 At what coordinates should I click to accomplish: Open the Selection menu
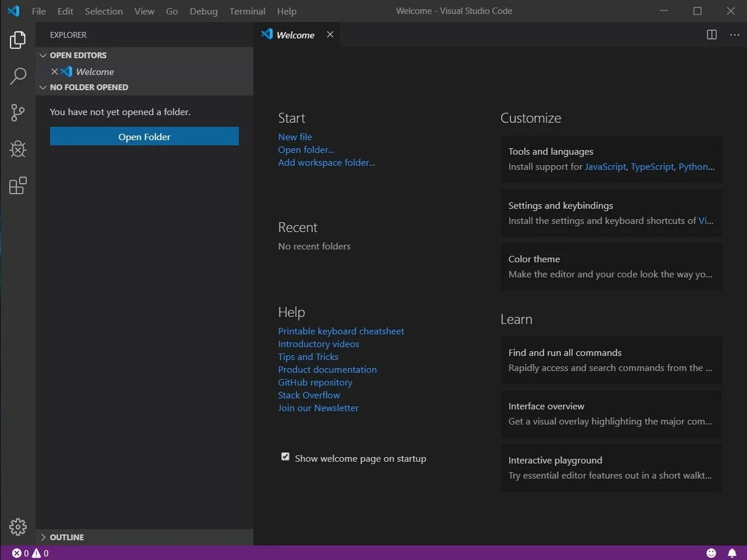click(x=103, y=11)
